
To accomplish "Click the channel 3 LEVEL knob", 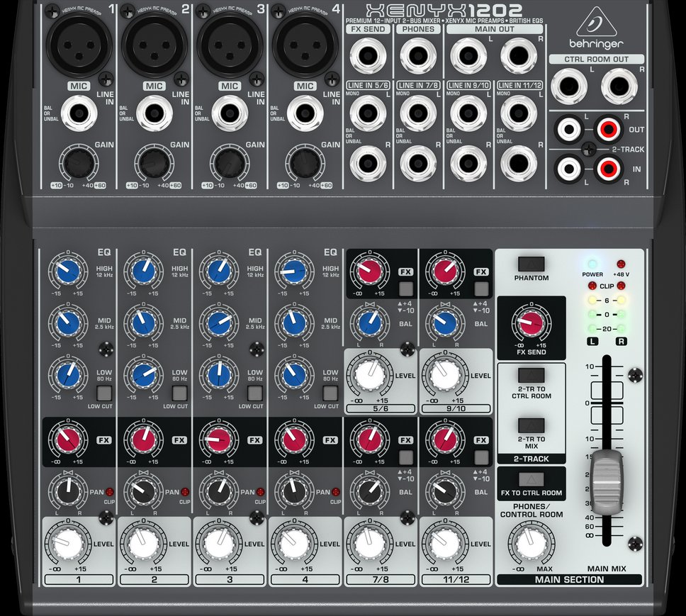I will tap(219, 544).
